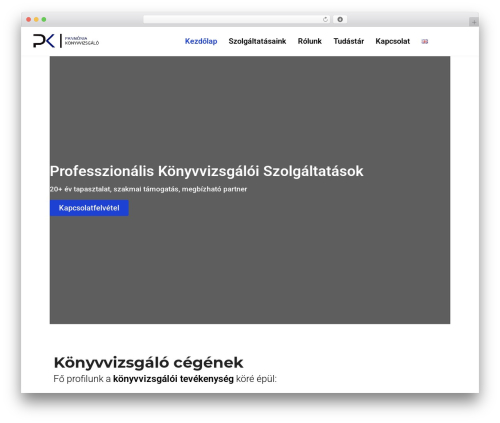The image size is (500, 423).
Task: Navigate to Tudástár
Action: tap(349, 41)
